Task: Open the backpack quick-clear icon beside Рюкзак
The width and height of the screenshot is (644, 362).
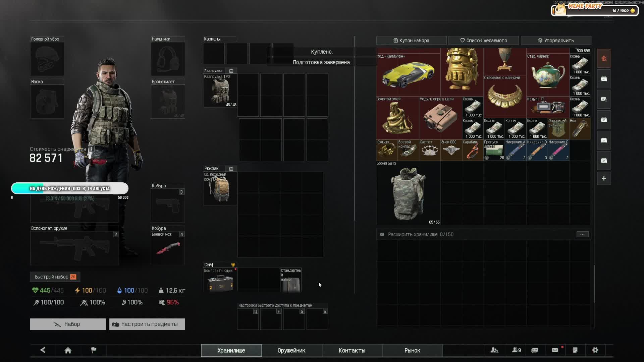Action: point(231,169)
